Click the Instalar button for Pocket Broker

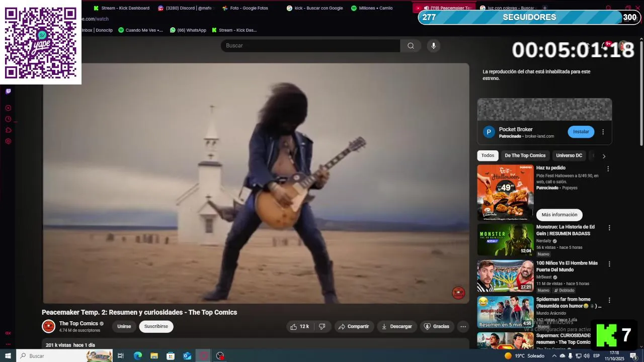click(x=581, y=132)
